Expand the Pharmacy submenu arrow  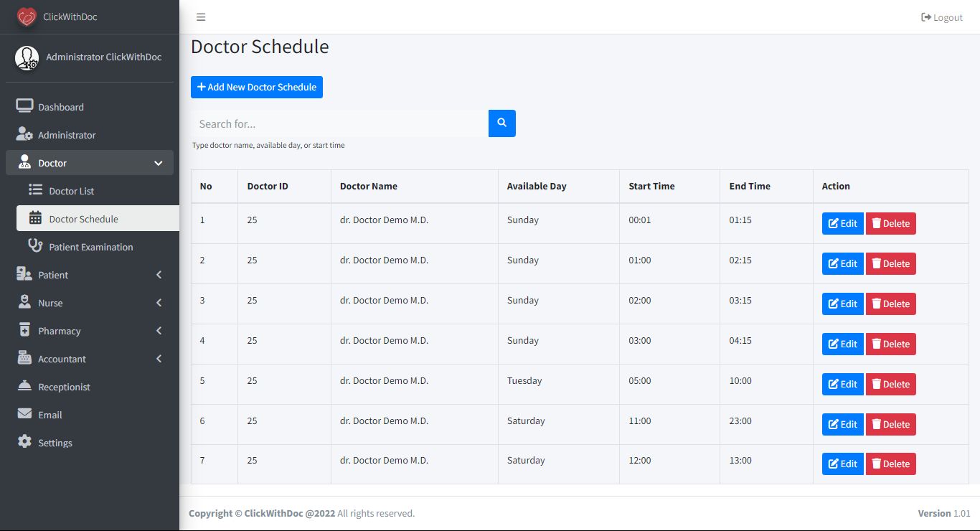click(159, 331)
